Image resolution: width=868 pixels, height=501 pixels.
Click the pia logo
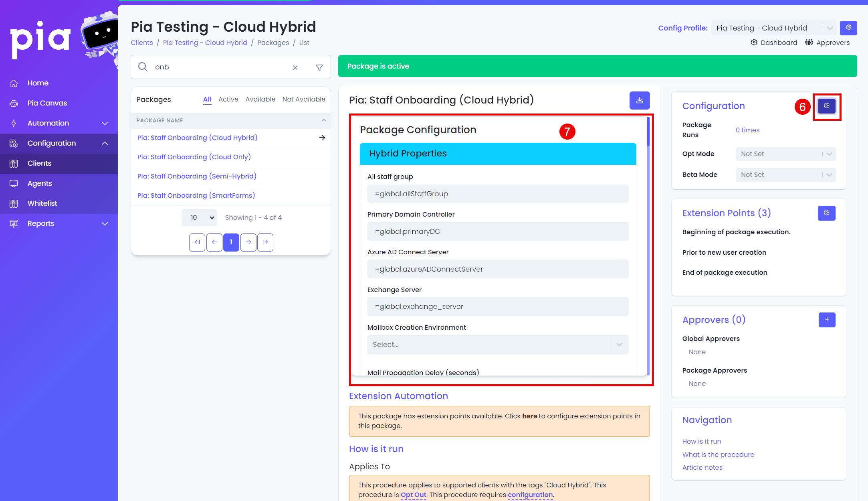40,40
